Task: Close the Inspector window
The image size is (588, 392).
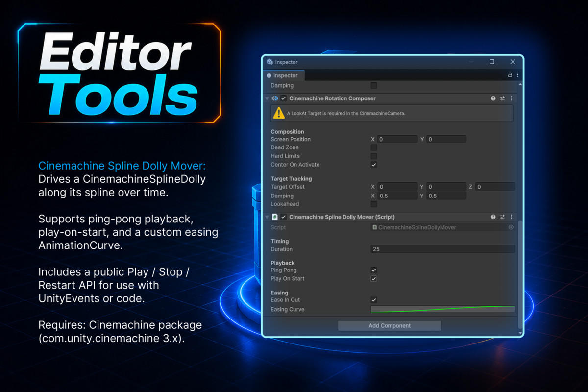Action: (513, 62)
